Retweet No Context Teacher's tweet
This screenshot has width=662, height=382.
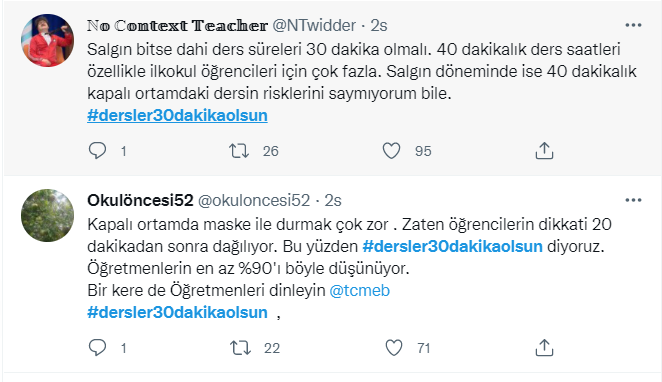[x=239, y=151]
